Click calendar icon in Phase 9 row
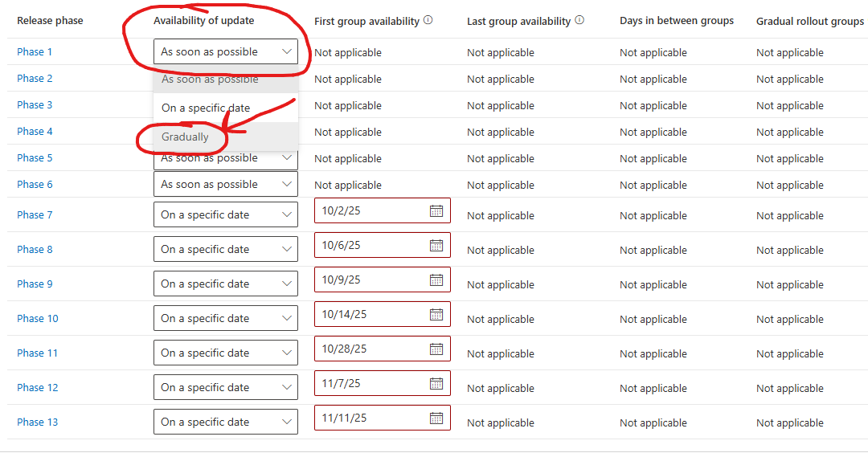The height and width of the screenshot is (453, 868). 436,280
